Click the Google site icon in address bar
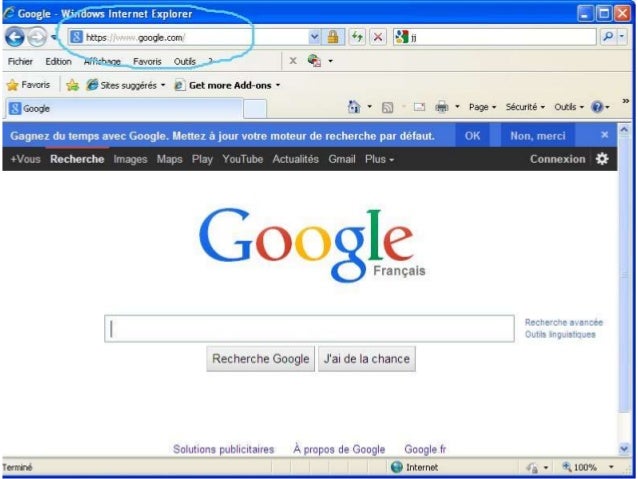 click(x=76, y=37)
